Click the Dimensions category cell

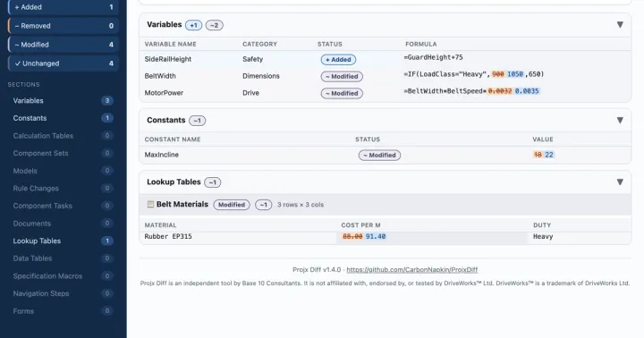point(261,76)
